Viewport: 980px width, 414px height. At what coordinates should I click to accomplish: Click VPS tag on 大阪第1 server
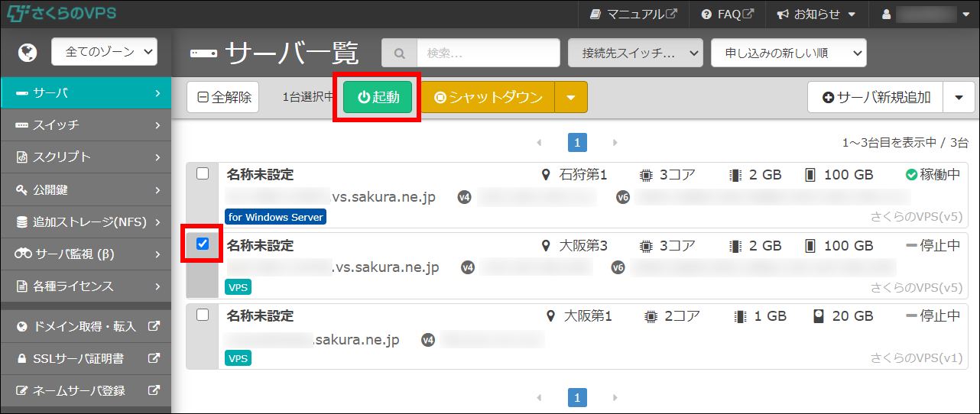coord(238,357)
